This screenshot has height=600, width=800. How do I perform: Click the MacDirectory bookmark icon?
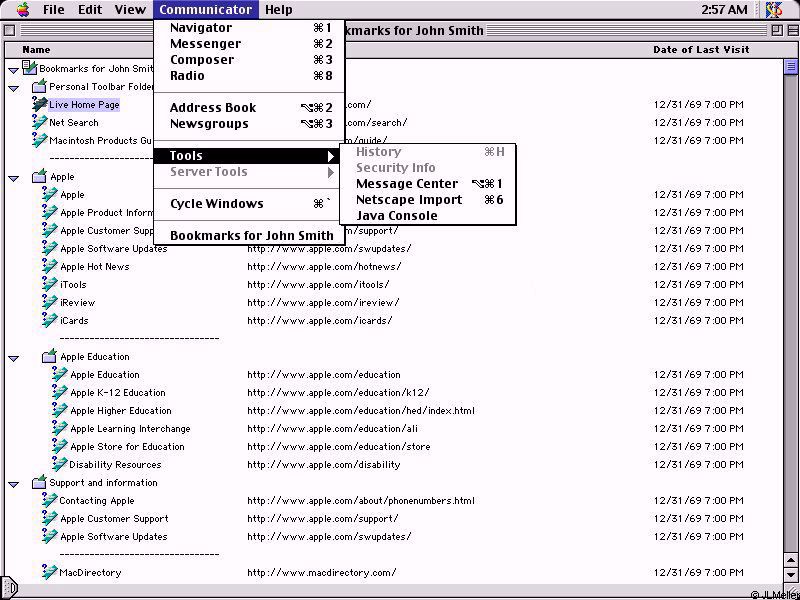point(50,573)
